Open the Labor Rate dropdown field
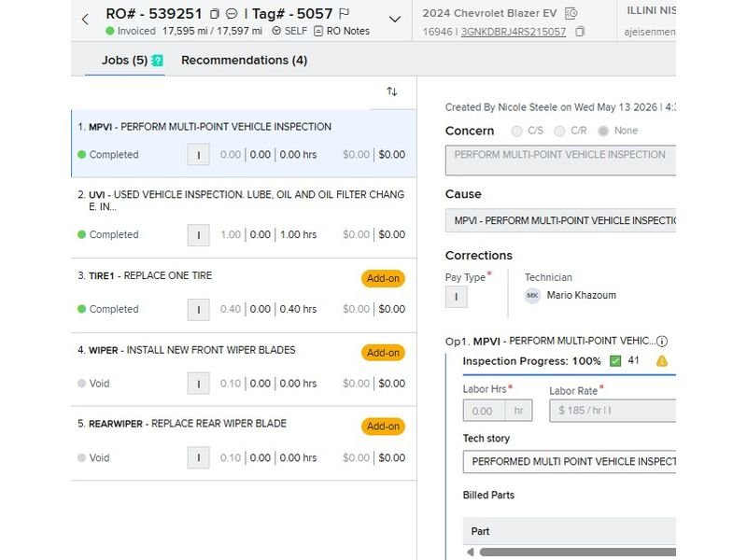This screenshot has width=747, height=560. (613, 411)
